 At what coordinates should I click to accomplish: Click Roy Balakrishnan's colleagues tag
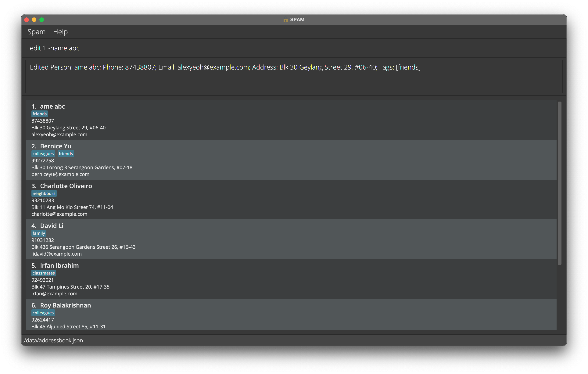pos(43,313)
